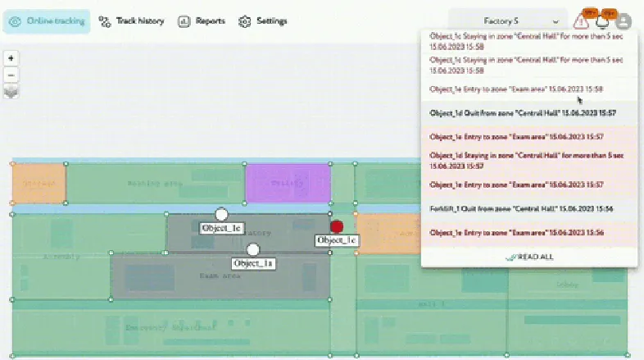Open the user profile avatar
Image resolution: width=644 pixels, height=360 pixels.
(624, 21)
